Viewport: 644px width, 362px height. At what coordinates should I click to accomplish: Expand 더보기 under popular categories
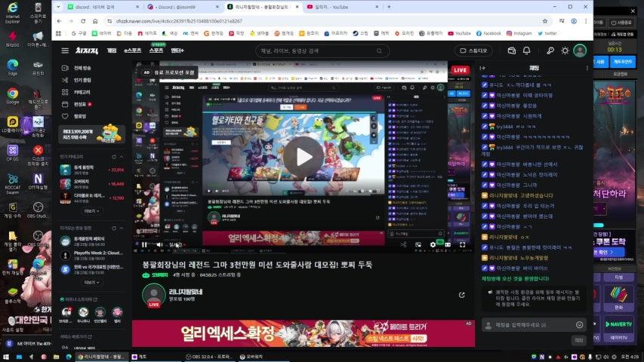[x=91, y=211]
